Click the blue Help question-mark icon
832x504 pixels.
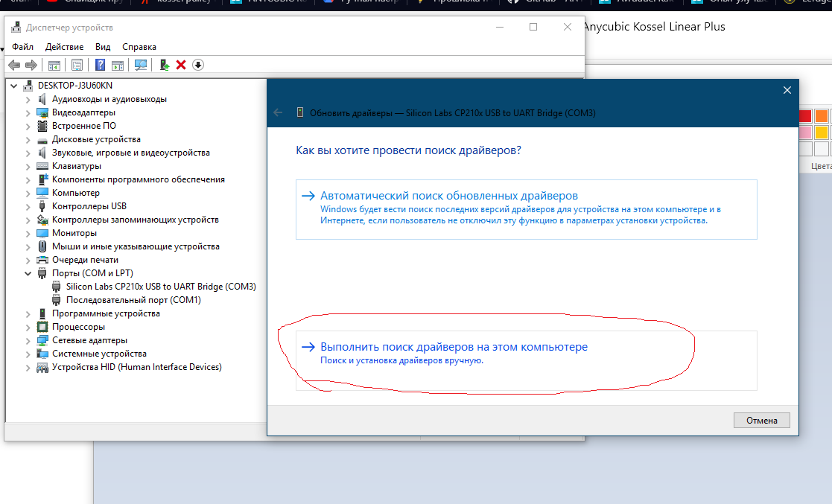pos(100,65)
